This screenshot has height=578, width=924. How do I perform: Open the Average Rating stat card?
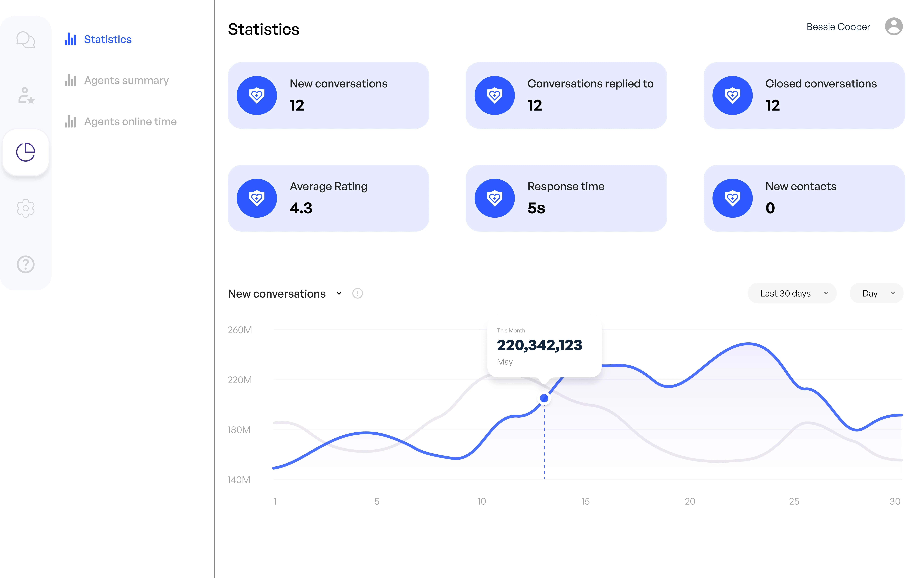coord(328,198)
